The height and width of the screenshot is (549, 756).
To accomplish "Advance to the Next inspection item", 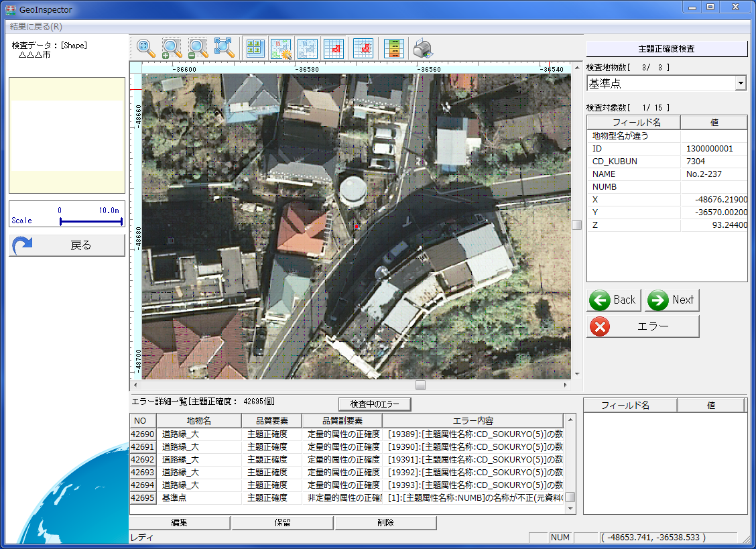I will (x=672, y=300).
